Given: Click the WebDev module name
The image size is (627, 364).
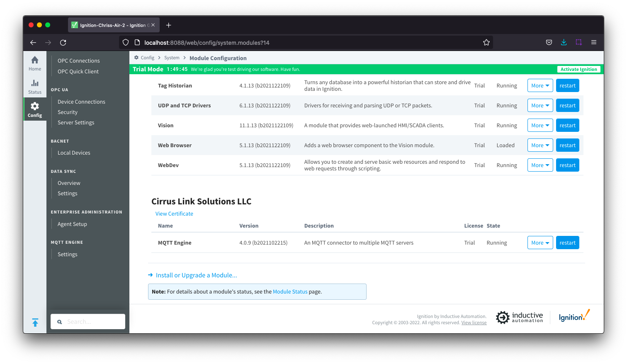Looking at the screenshot, I should coord(168,165).
